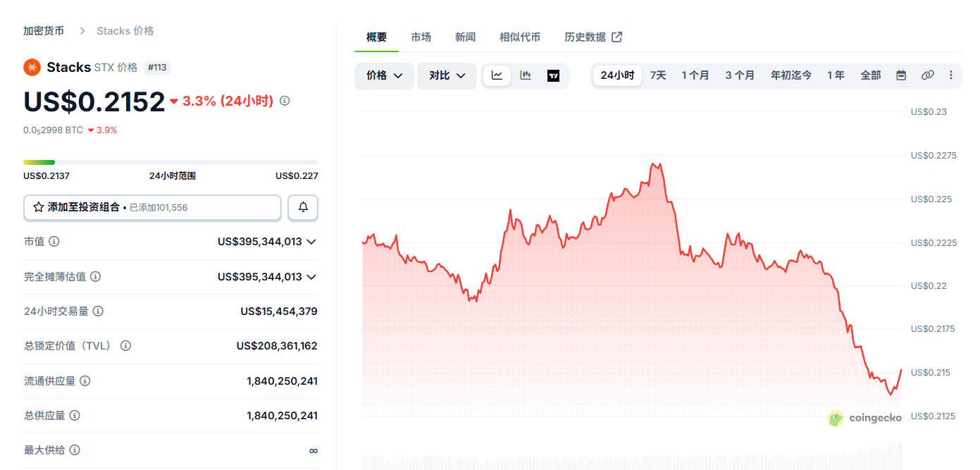980x470 pixels.
Task: Open the 对比 dropdown
Action: [x=447, y=75]
